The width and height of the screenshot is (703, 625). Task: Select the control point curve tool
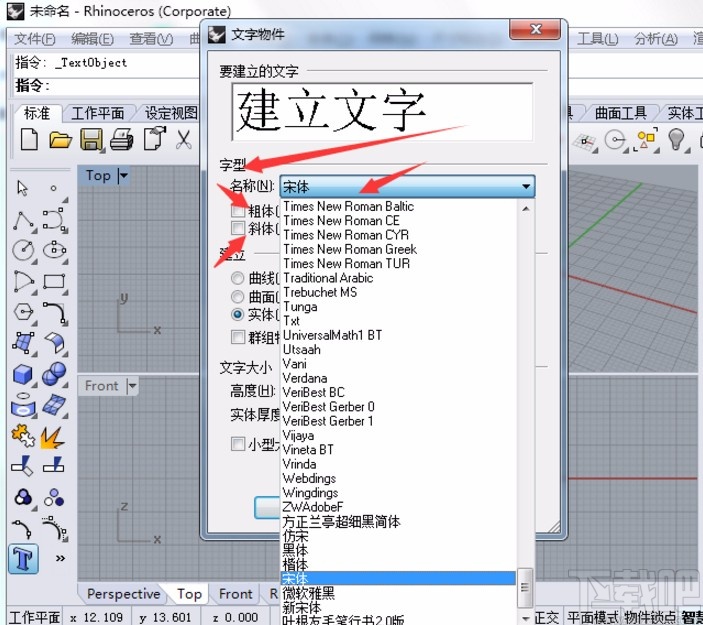click(x=54, y=220)
